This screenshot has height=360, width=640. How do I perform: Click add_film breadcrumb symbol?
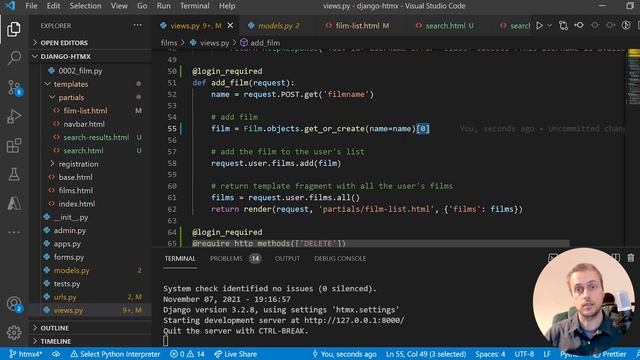tap(260, 42)
